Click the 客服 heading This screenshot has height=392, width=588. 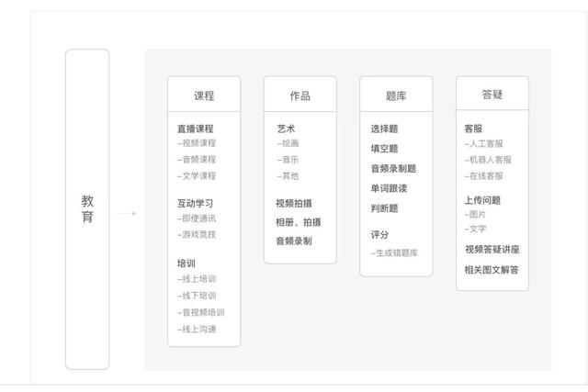click(473, 129)
